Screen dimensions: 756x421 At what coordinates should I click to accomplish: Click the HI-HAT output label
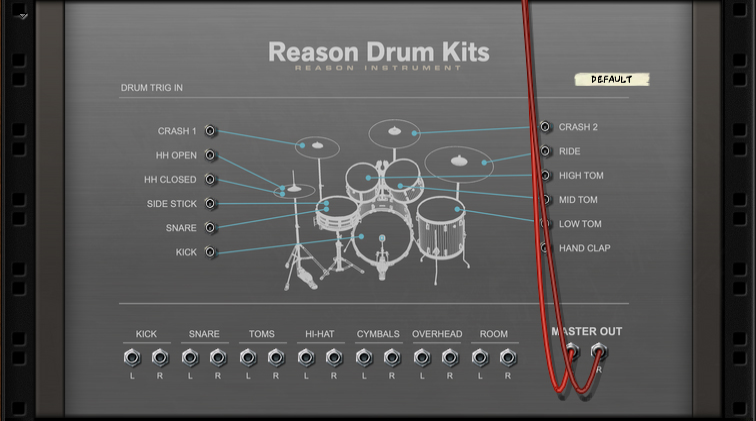point(320,334)
